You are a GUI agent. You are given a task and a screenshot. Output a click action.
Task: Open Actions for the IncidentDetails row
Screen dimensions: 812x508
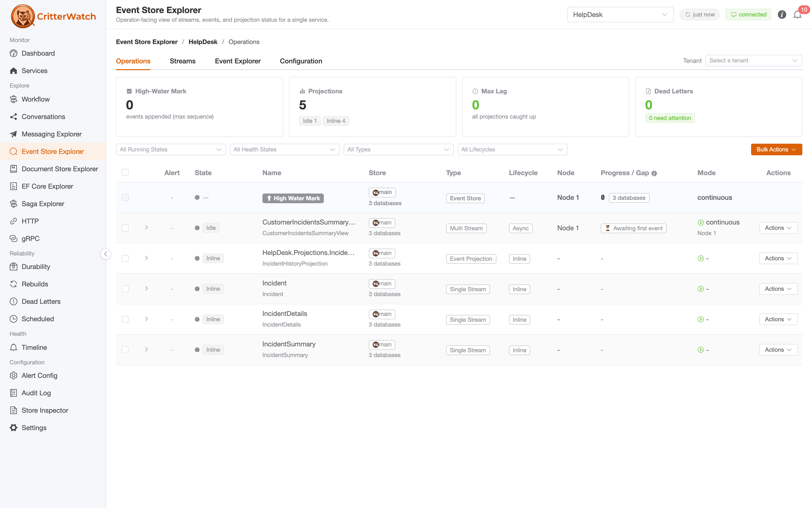[x=778, y=320]
